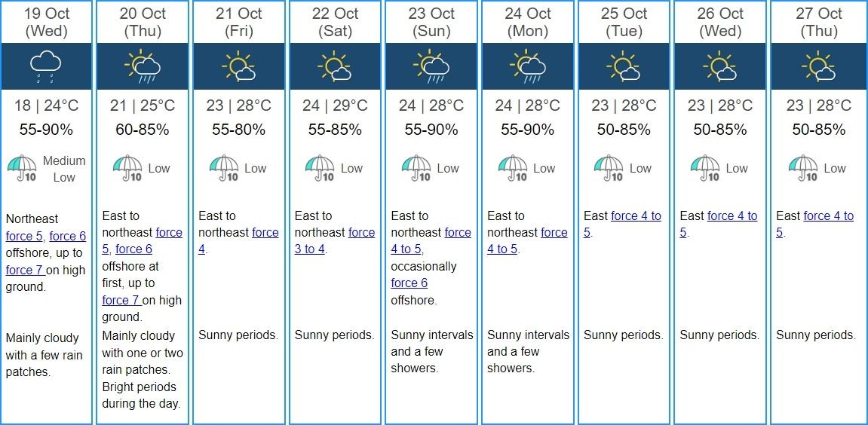The width and height of the screenshot is (868, 425).
Task: Click the weather icon for 25 Oct (Tue)
Action: (624, 66)
